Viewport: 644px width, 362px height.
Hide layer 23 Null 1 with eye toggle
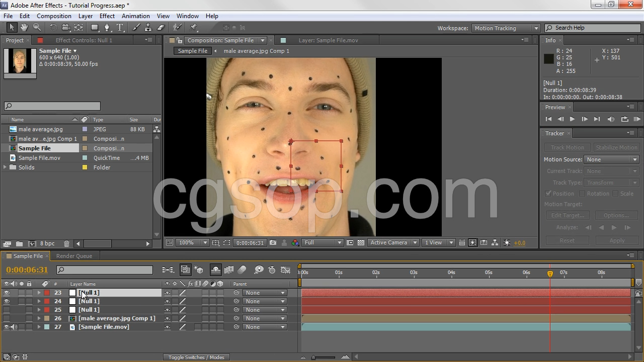(x=7, y=293)
